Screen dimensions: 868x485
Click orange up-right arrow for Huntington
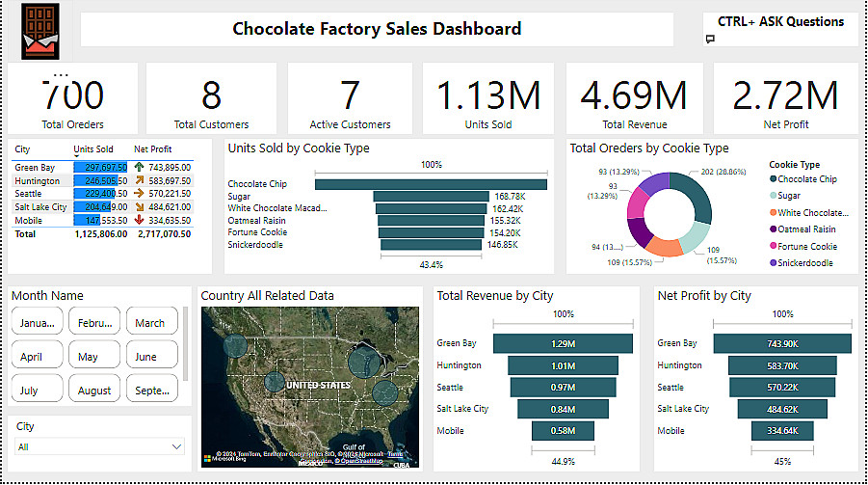tap(139, 180)
